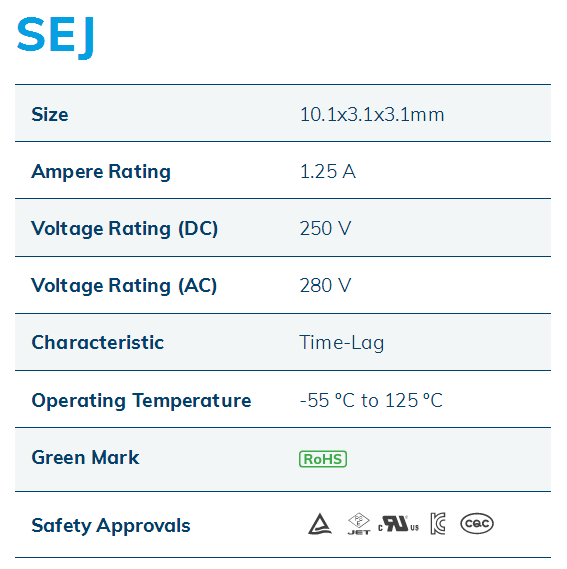
Task: Click the cURus recognized component mark
Action: (x=398, y=524)
